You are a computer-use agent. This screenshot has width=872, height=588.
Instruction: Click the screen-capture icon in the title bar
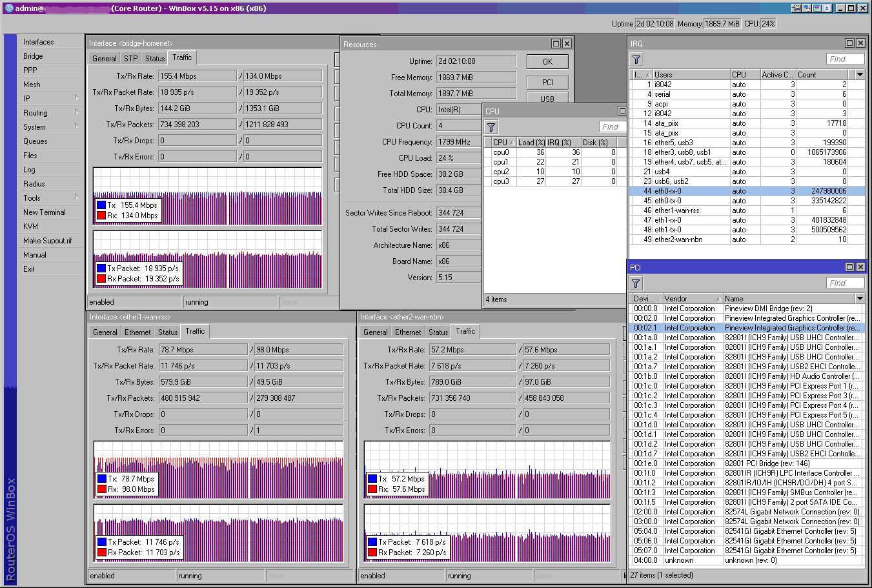[x=806, y=7]
